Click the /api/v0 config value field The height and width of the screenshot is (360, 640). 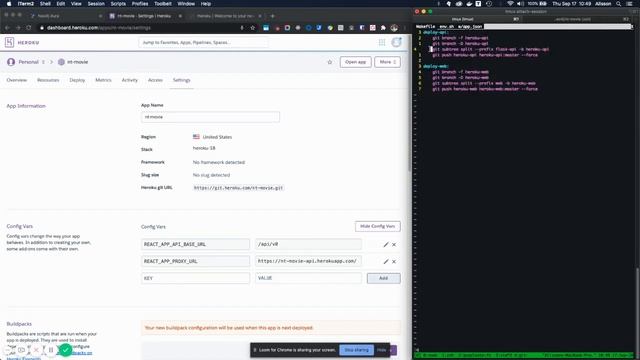coord(308,244)
